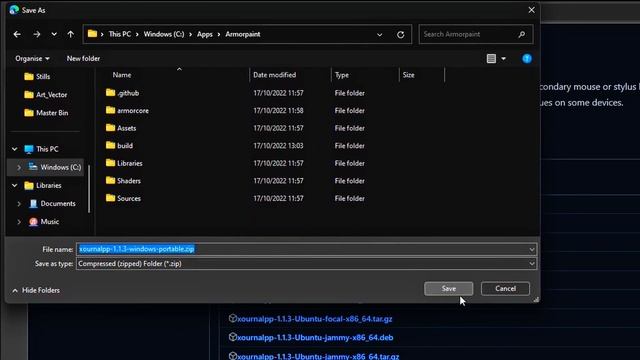Expand the address bar history dropdown
The height and width of the screenshot is (360, 640).
(x=380, y=35)
